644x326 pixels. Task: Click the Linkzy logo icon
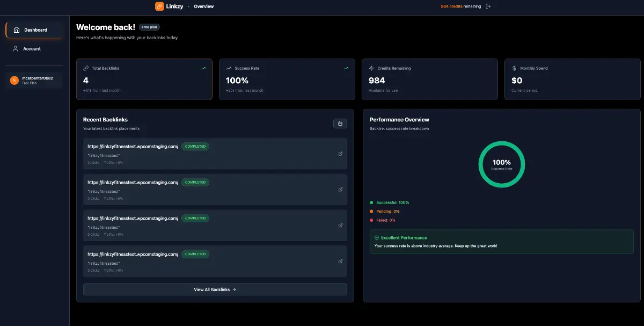click(x=159, y=6)
